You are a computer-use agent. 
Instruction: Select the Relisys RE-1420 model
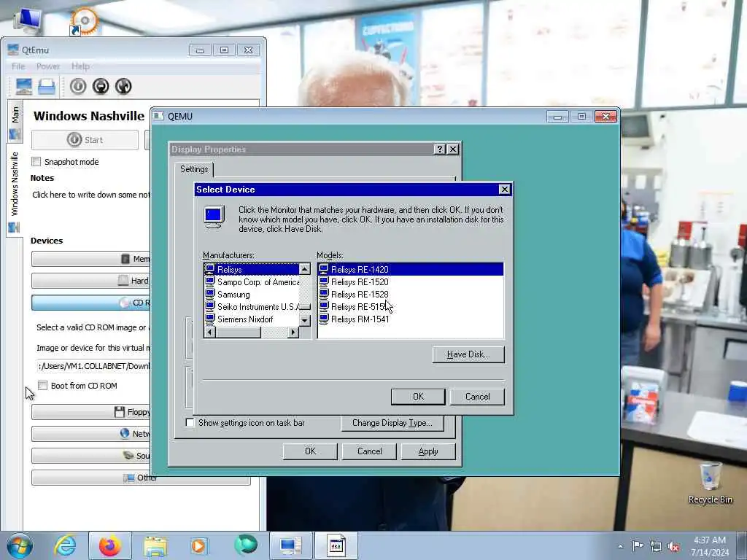[410, 270]
